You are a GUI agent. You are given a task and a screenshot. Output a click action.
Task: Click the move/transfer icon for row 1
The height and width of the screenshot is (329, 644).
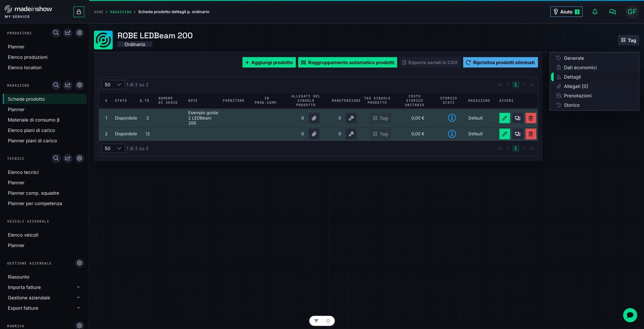click(x=518, y=118)
